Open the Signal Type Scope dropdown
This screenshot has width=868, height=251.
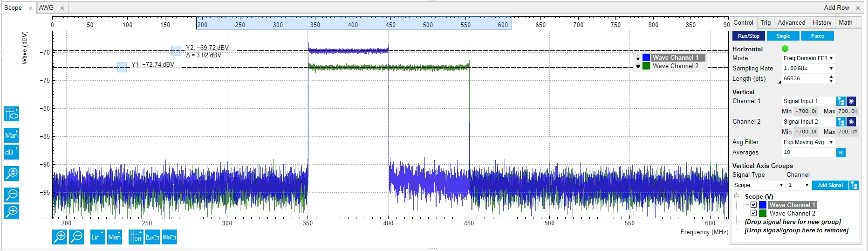pyautogui.click(x=758, y=185)
